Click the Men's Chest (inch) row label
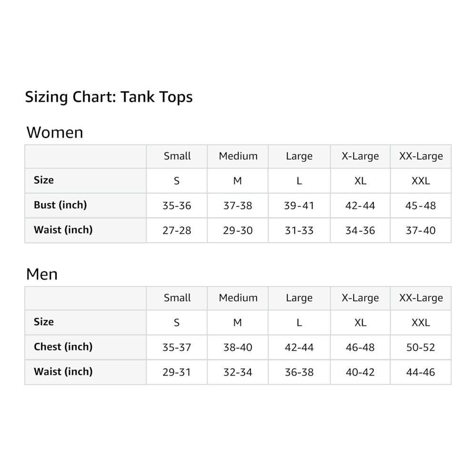The height and width of the screenshot is (476, 476). coord(63,347)
